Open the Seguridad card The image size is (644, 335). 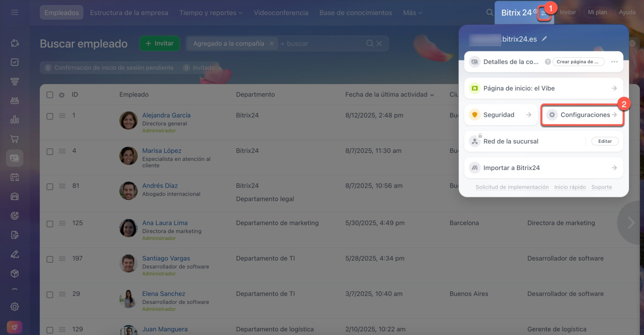(x=500, y=115)
